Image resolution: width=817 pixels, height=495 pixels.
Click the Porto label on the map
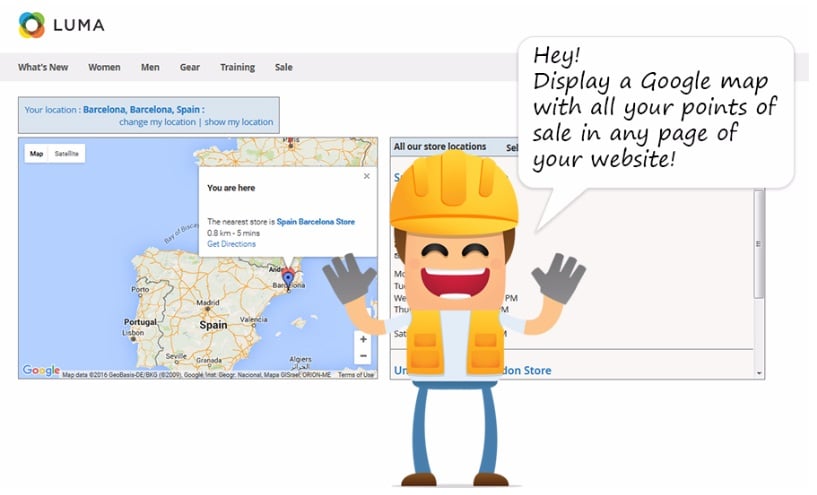[140, 289]
